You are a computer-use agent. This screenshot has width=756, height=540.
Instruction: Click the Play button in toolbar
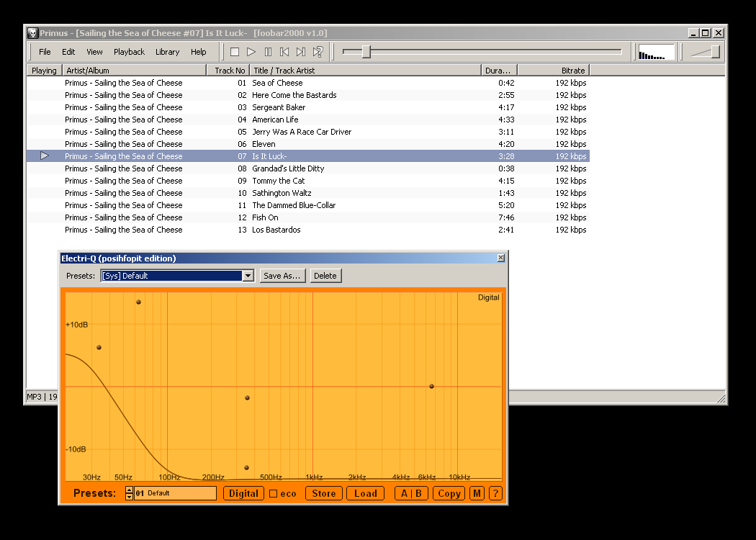(251, 52)
